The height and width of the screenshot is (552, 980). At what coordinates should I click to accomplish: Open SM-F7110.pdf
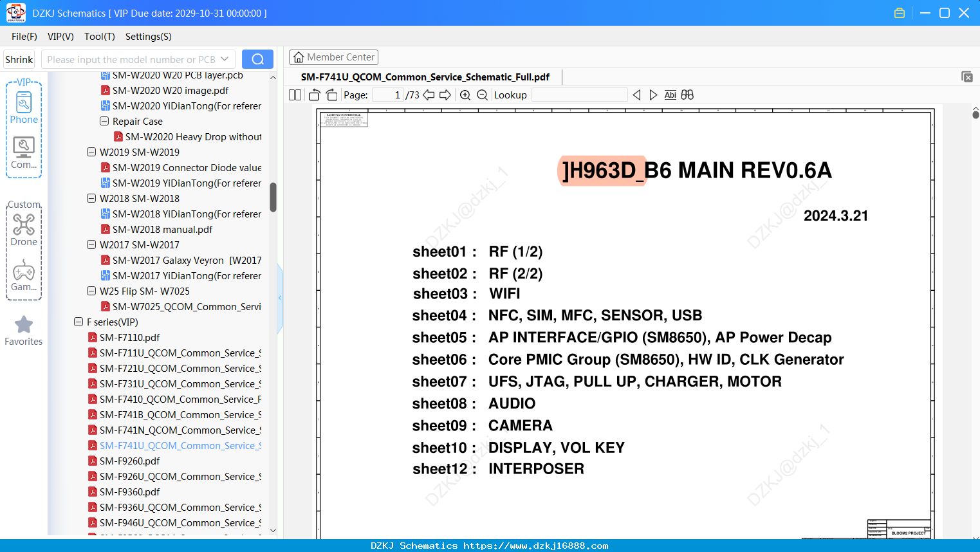(124, 338)
